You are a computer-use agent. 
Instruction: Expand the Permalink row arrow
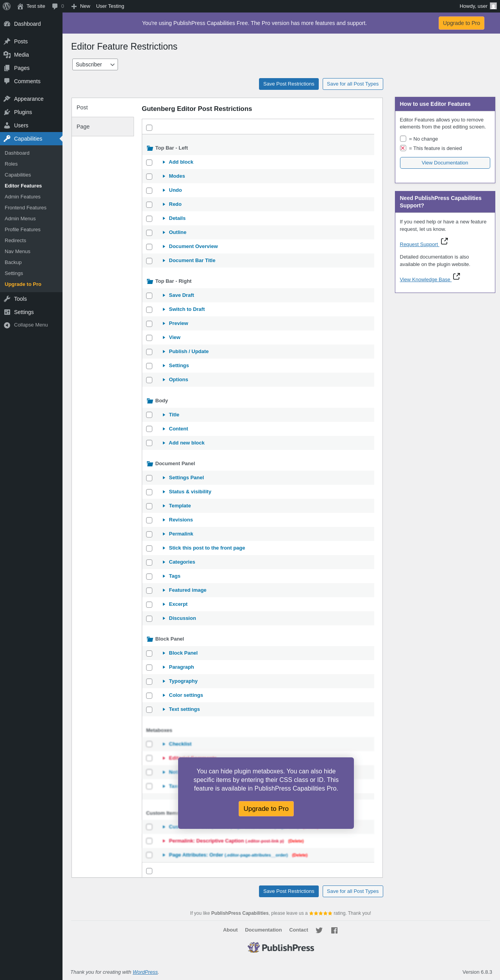(164, 534)
